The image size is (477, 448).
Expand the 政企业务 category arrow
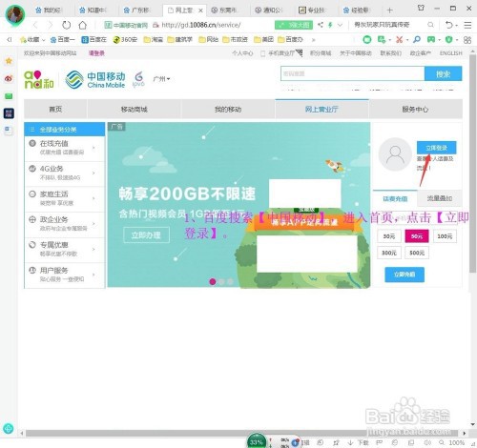pos(93,224)
